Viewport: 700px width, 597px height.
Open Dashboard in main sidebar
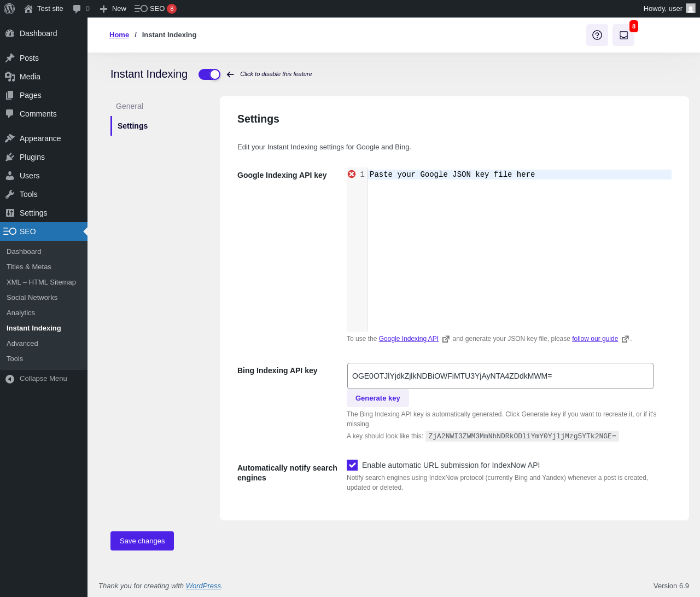click(44, 33)
